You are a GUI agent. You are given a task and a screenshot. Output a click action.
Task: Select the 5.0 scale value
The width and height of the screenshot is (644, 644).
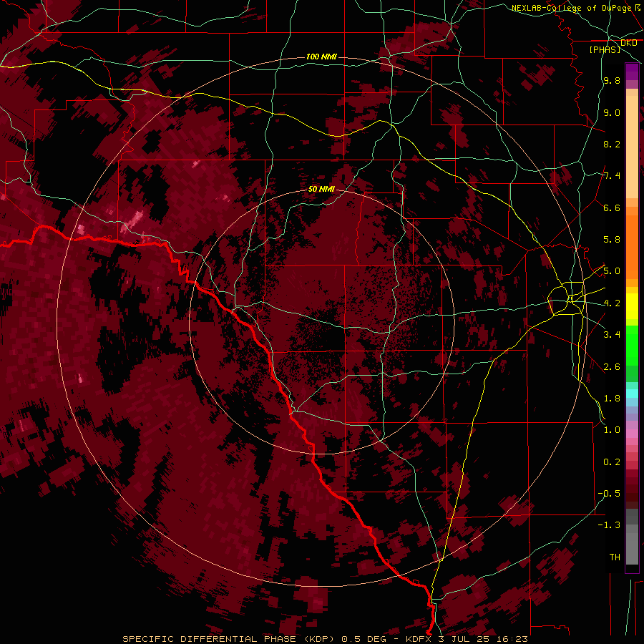[612, 271]
